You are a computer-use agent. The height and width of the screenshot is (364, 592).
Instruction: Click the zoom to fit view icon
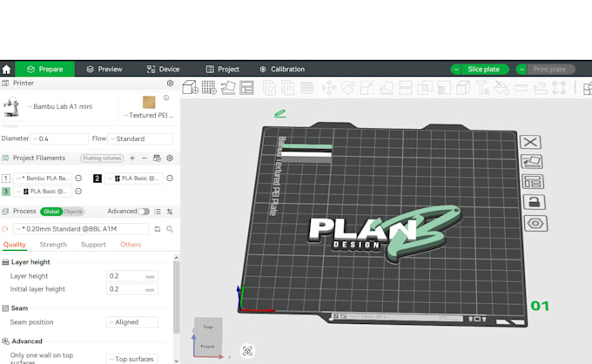[247, 351]
